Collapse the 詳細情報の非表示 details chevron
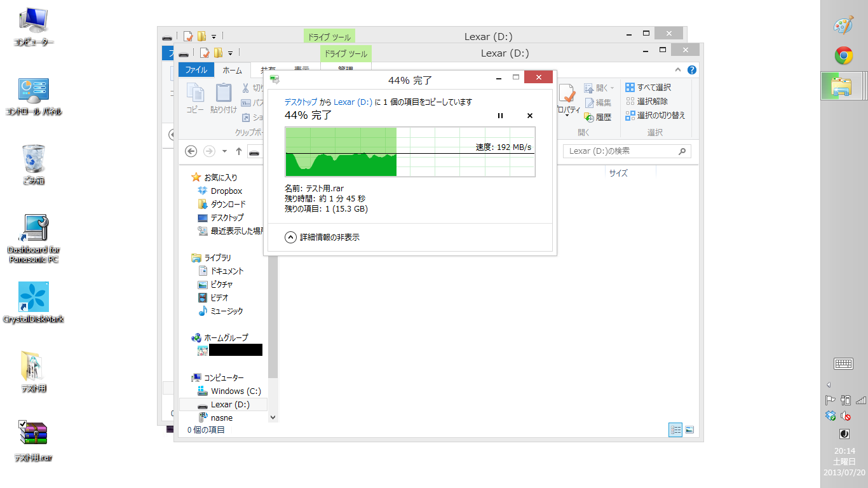868x488 pixels. 290,237
